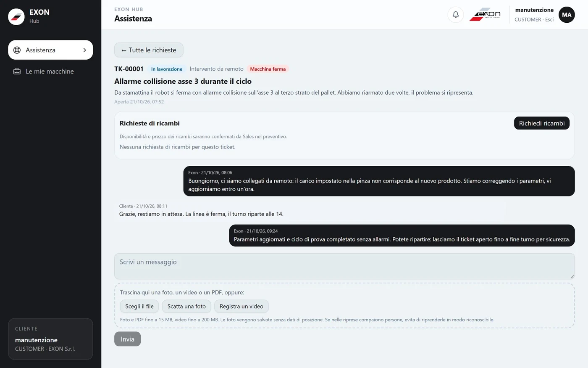
Task: Click the Exon message sent at 09:24
Action: 402,236
